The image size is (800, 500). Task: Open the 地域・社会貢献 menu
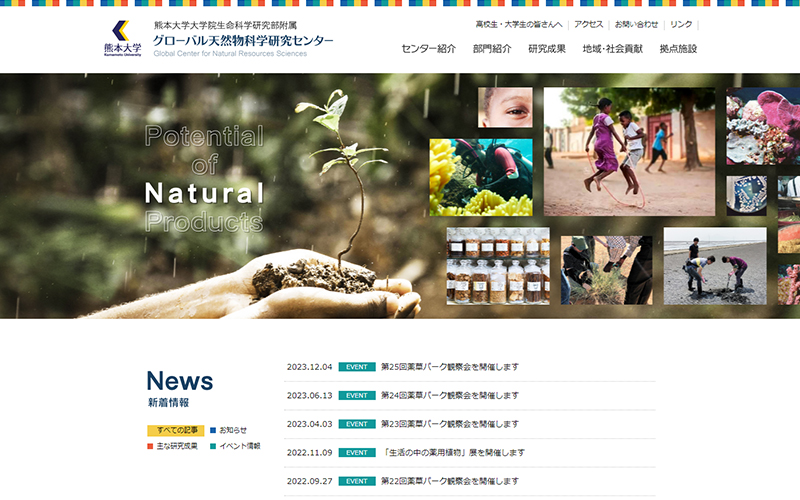(x=613, y=49)
